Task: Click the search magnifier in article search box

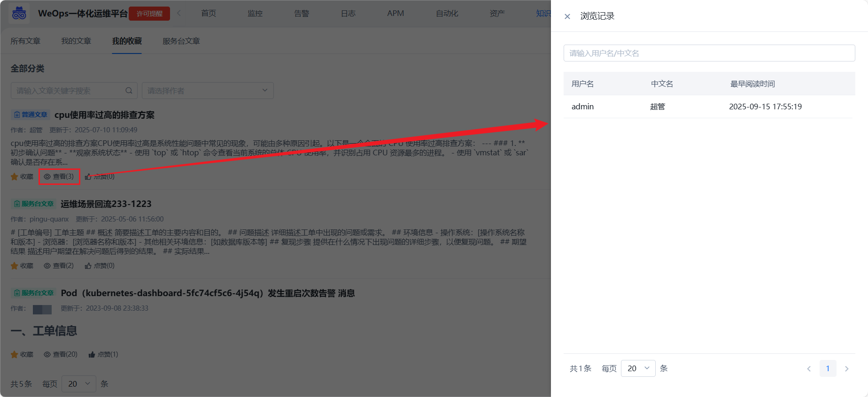Action: click(x=129, y=91)
